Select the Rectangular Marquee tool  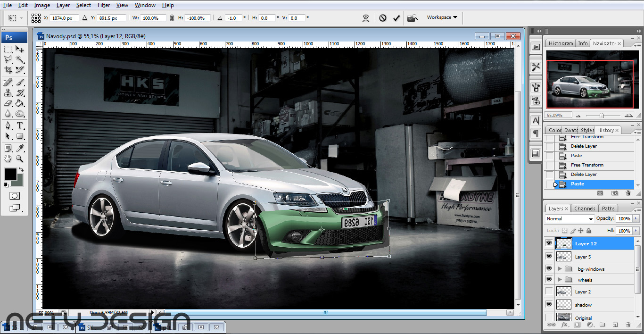coord(8,49)
